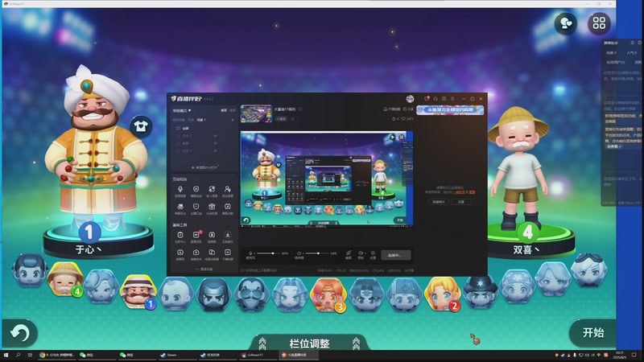Click the hide module button left of 设置

(x=439, y=202)
